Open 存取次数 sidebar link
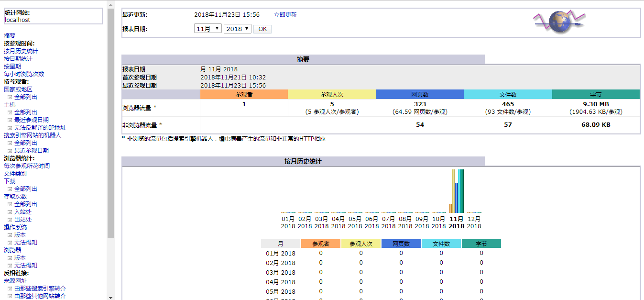Screen dimensions: 644x300 pos(15,197)
